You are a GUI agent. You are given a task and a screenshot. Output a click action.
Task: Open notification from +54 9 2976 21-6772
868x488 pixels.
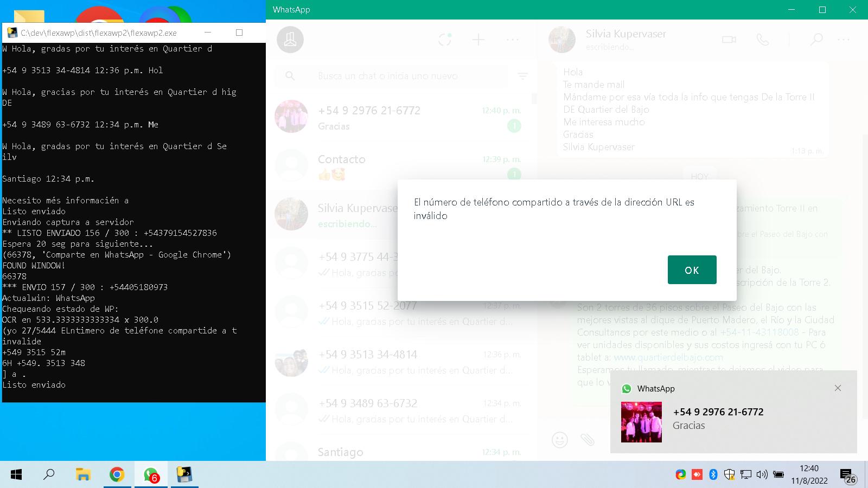733,412
